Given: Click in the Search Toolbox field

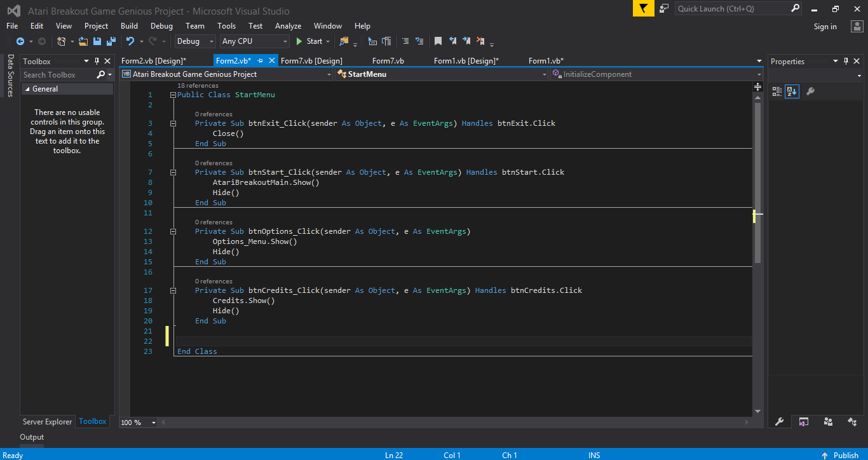Looking at the screenshot, I should pyautogui.click(x=58, y=75).
